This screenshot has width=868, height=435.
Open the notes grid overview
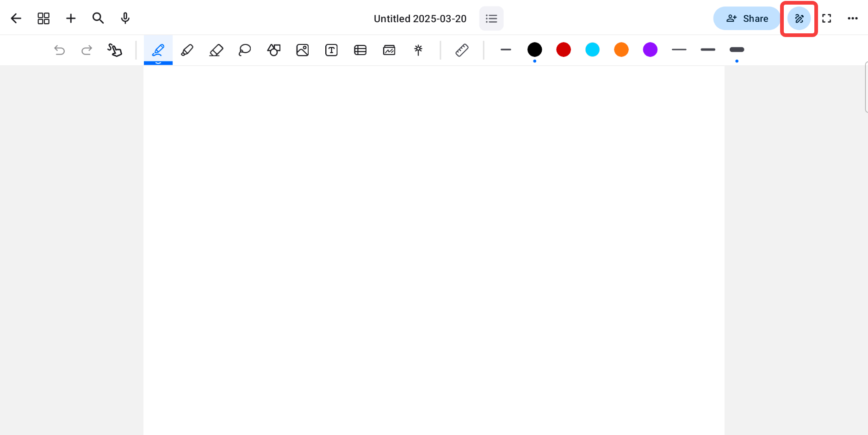point(43,19)
